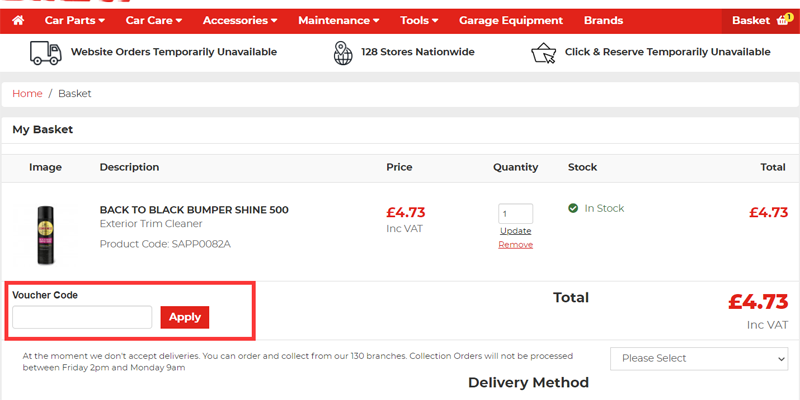Expand the Maintenance menu
This screenshot has width=800, height=400.
coord(339,20)
